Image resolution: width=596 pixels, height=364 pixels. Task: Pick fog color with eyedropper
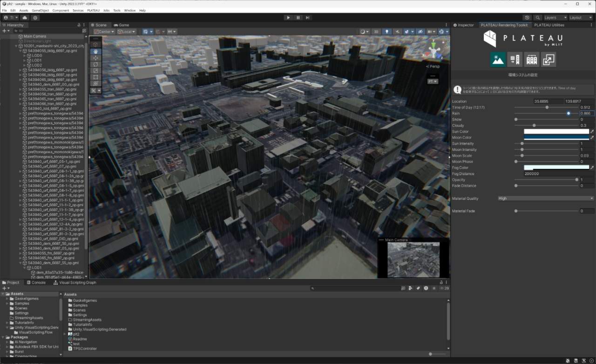592,168
